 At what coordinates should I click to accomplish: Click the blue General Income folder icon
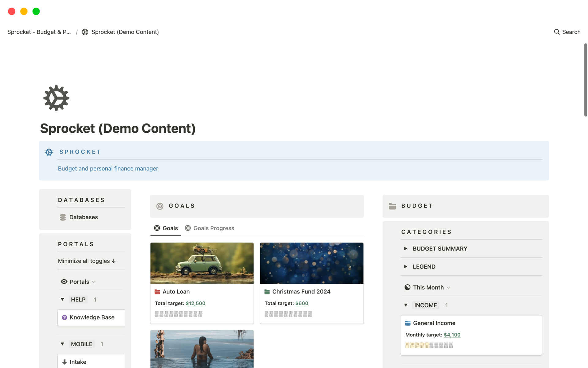click(408, 323)
